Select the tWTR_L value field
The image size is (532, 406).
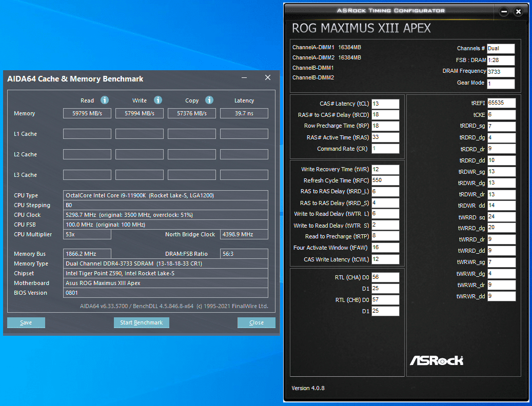coord(385,214)
